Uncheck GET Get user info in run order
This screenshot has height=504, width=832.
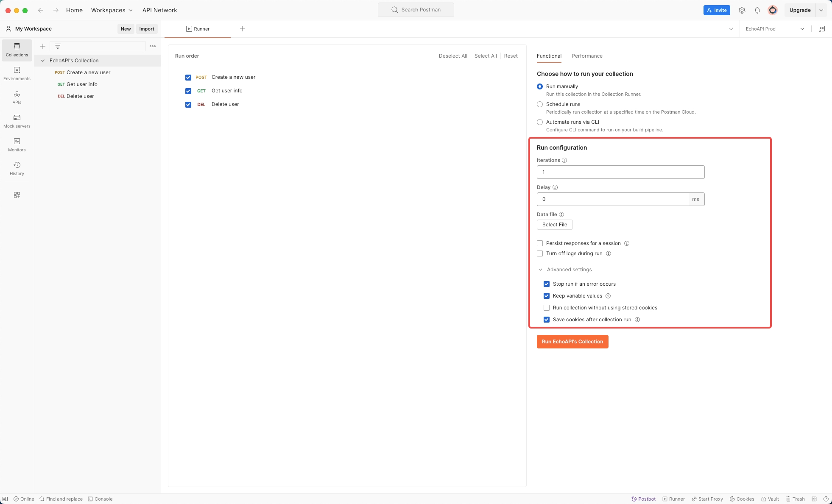[188, 91]
